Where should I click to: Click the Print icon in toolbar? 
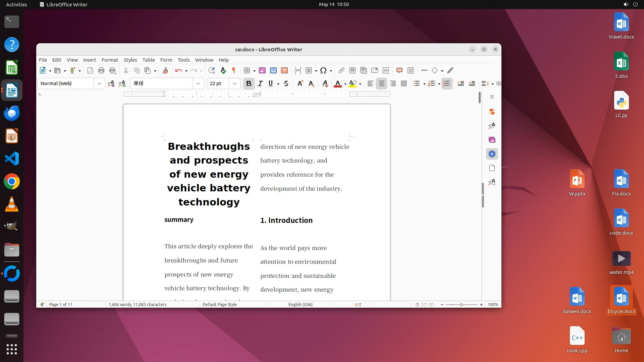(101, 70)
